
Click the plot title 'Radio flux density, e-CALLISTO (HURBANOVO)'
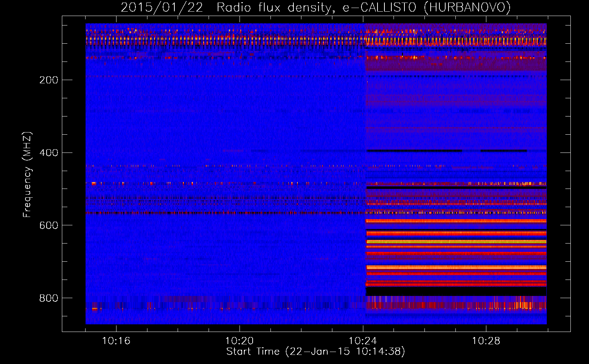pos(363,8)
